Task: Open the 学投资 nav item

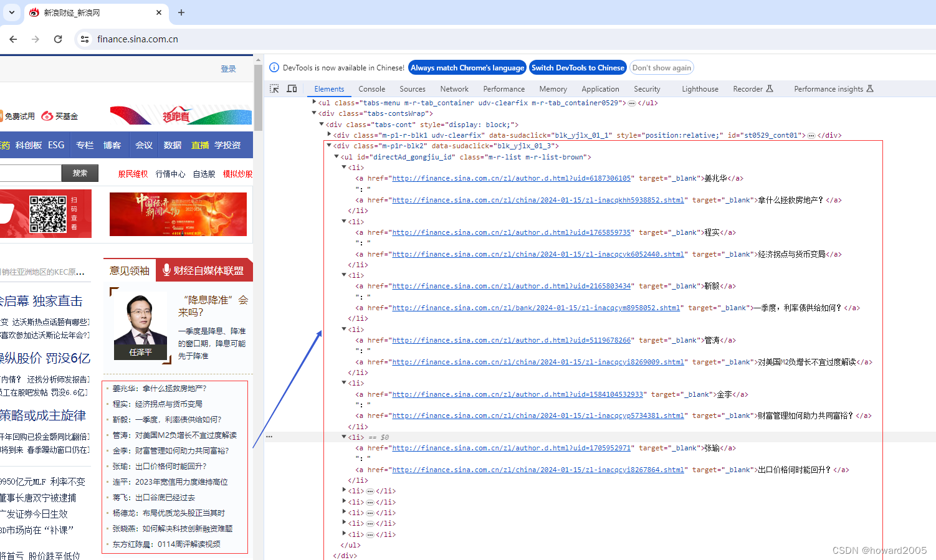Action: pyautogui.click(x=227, y=145)
